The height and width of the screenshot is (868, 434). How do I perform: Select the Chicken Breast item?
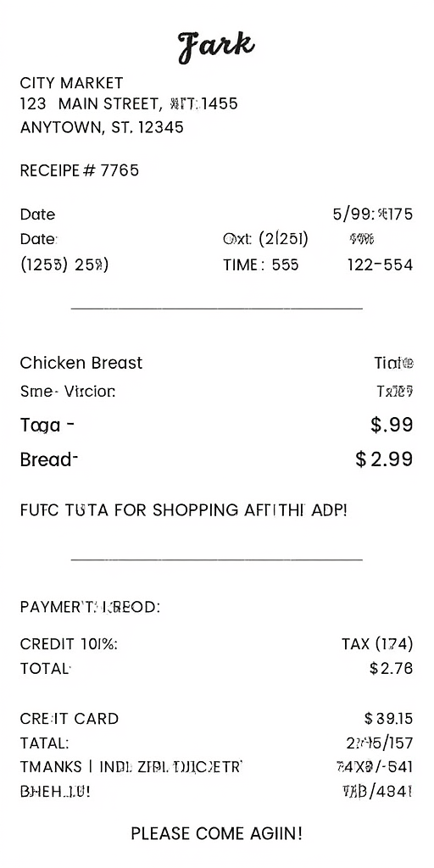[81, 363]
